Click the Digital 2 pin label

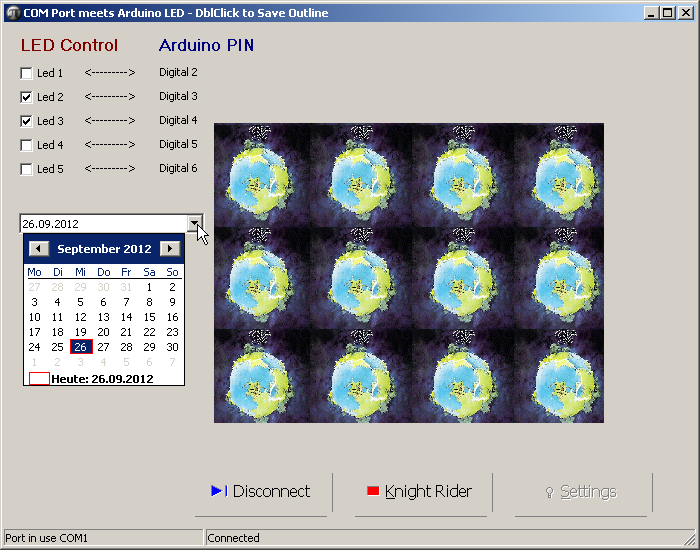coord(178,72)
